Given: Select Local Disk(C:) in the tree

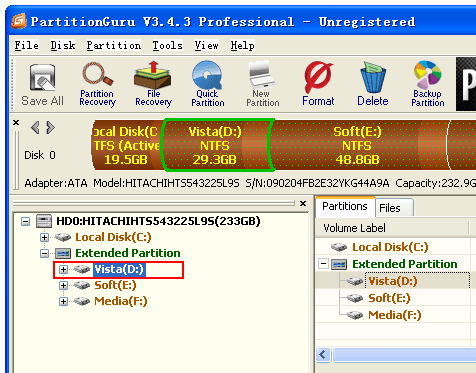Looking at the screenshot, I should [x=113, y=237].
